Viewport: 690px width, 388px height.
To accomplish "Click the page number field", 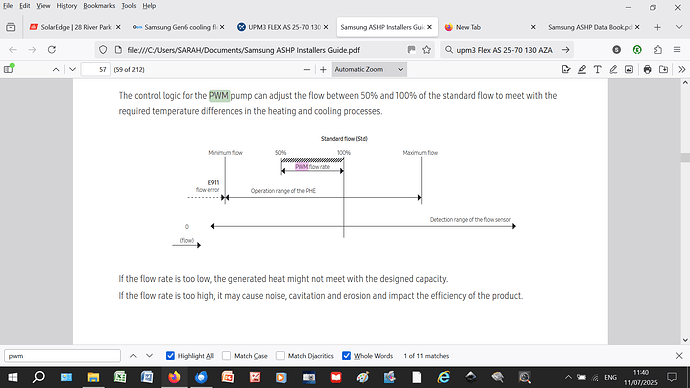I will [x=95, y=69].
